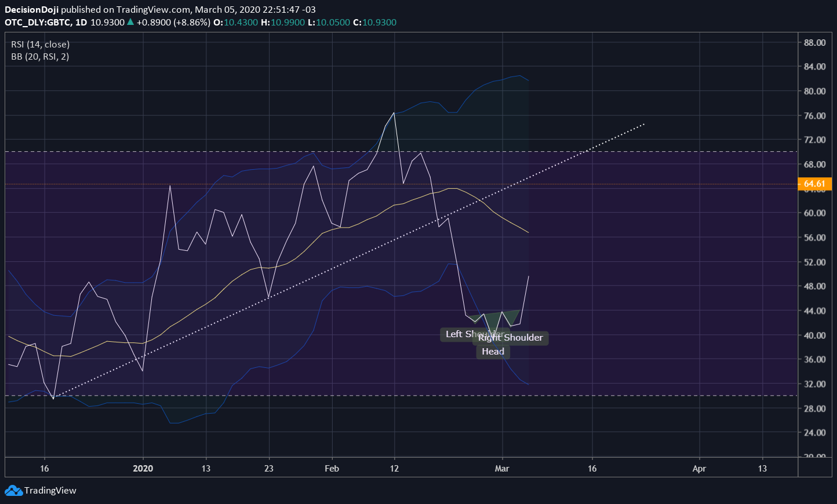Click the 1D interval label
Viewport: 837px width, 504px height.
pos(81,23)
